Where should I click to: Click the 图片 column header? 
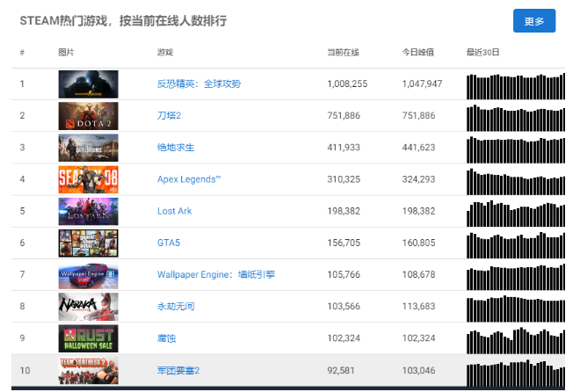[66, 53]
